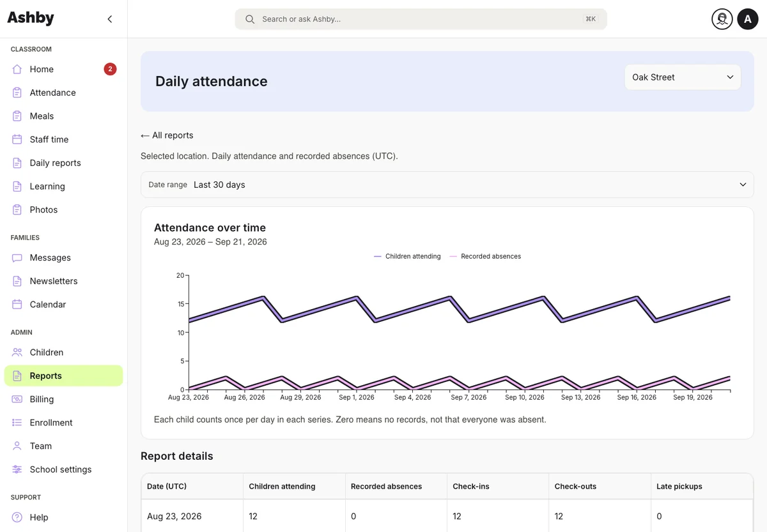The width and height of the screenshot is (767, 532).
Task: Click the Daily reports document icon
Action: (17, 163)
